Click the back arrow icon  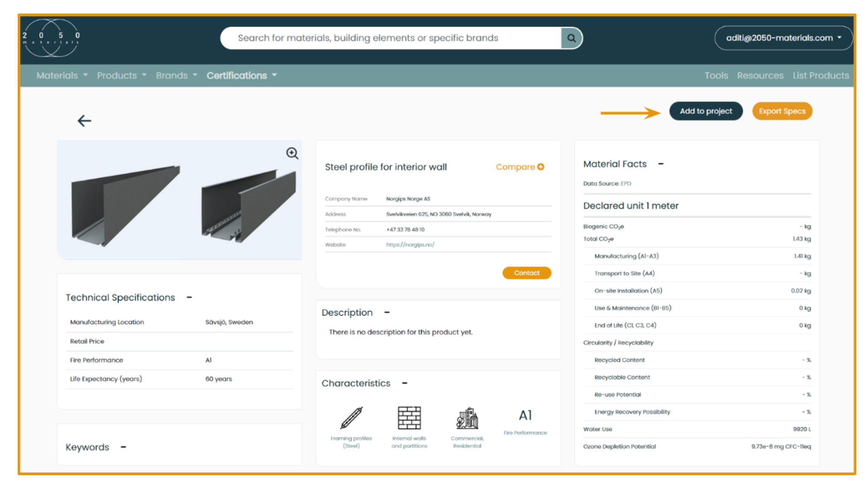pos(84,121)
